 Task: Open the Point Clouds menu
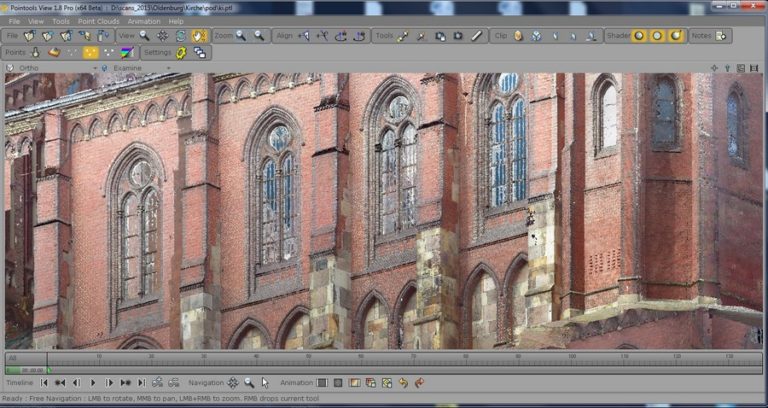pos(98,22)
